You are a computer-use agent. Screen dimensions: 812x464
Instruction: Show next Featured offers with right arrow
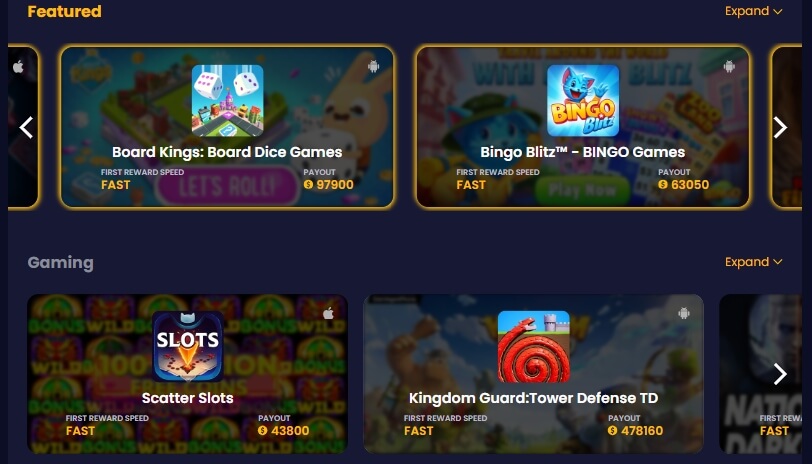(780, 127)
